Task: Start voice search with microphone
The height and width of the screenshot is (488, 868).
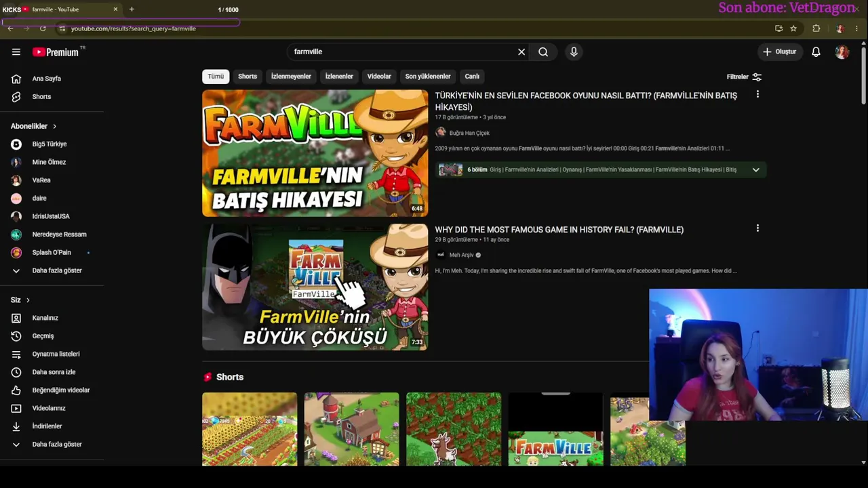Action: click(x=574, y=52)
